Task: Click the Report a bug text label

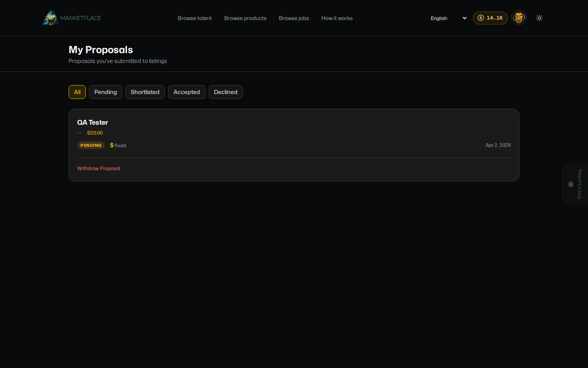Action: click(x=579, y=184)
